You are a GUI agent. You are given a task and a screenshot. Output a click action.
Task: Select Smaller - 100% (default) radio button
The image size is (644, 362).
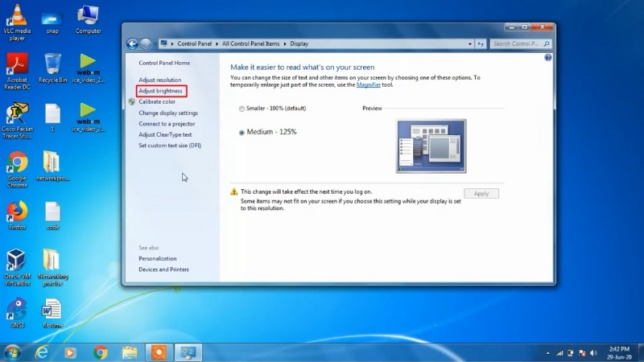(x=242, y=109)
